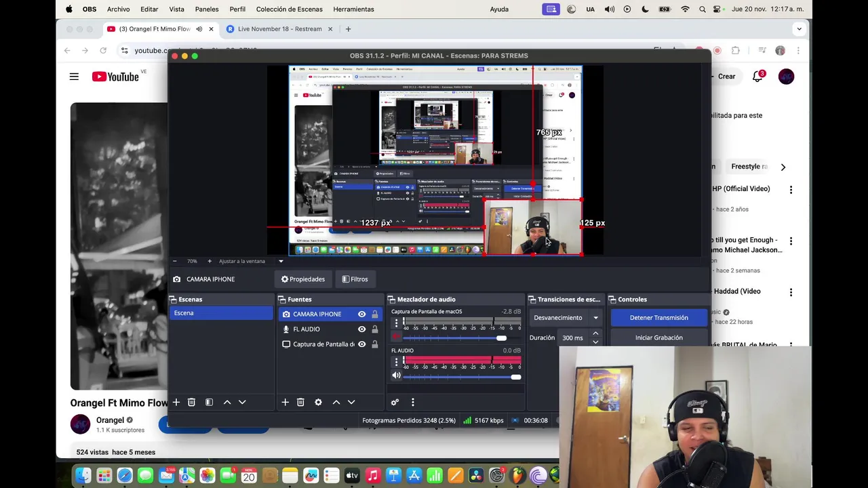Lock the Captura de Pantalla source
The image size is (868, 488).
[x=374, y=344]
